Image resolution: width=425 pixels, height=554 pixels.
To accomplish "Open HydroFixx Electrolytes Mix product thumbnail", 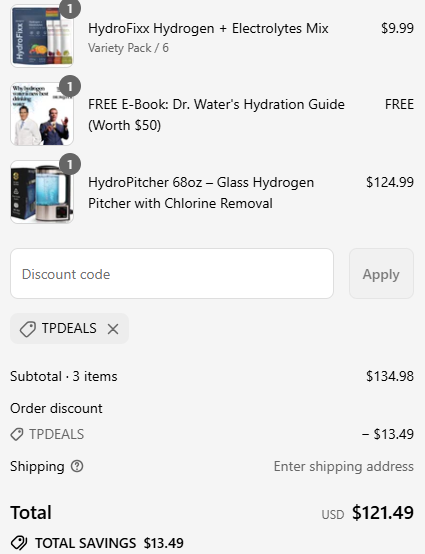I will click(x=42, y=36).
